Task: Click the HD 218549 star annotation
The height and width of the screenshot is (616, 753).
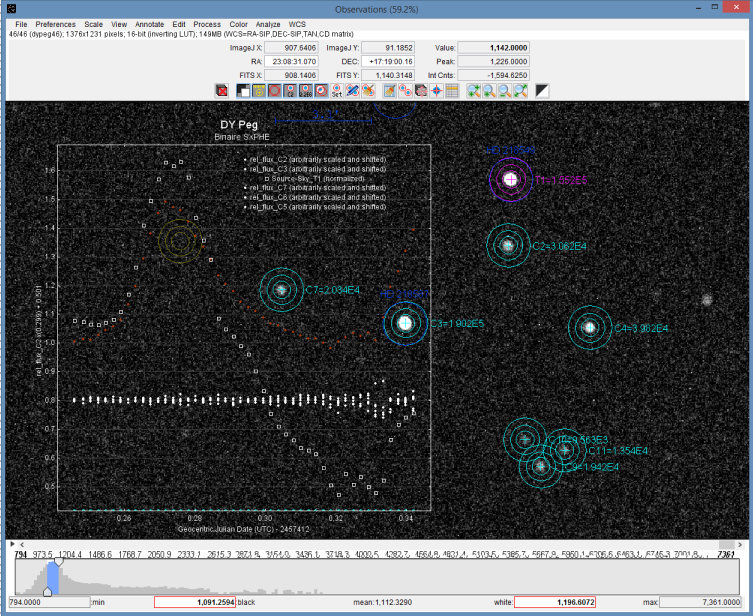Action: click(x=510, y=150)
